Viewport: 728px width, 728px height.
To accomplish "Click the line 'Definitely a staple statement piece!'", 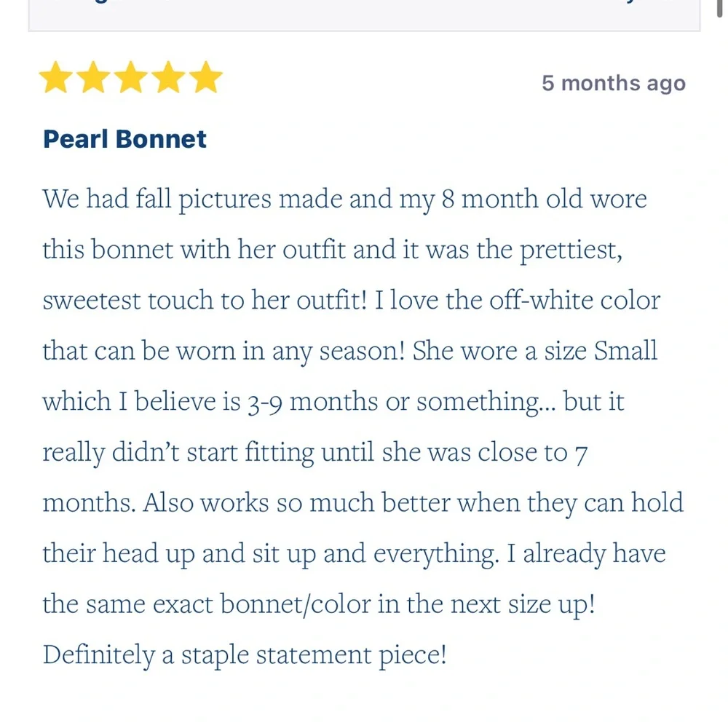I will click(245, 655).
